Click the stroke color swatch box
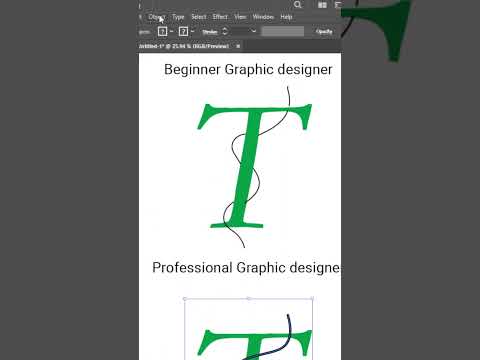This screenshot has width=480, height=360. 183,31
